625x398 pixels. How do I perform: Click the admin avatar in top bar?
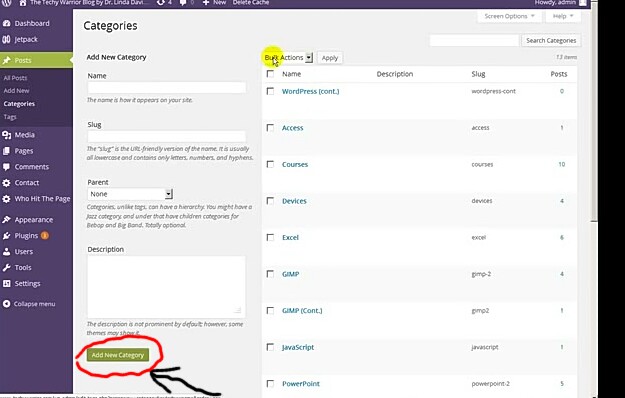point(583,2)
